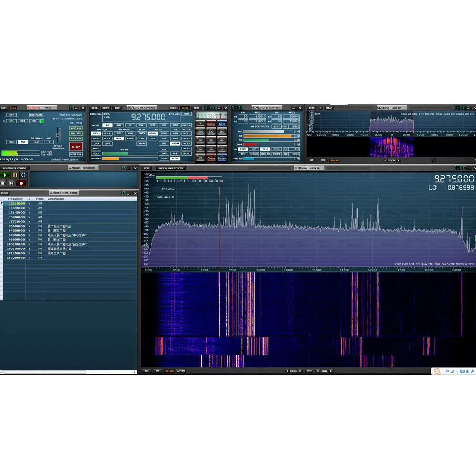
Task: Select the 40 band keypad key
Action: tap(222, 140)
